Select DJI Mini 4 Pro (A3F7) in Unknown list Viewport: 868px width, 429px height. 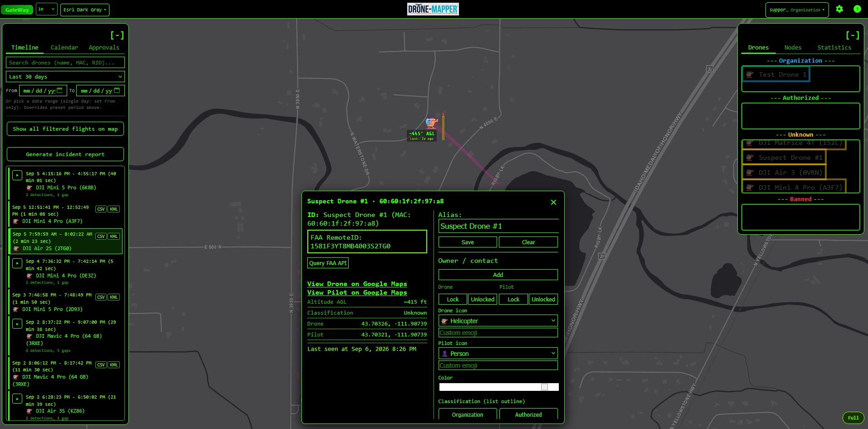tap(794, 187)
